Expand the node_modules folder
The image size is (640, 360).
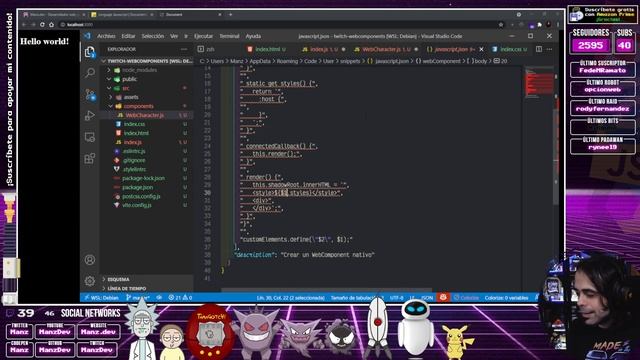tap(140, 70)
